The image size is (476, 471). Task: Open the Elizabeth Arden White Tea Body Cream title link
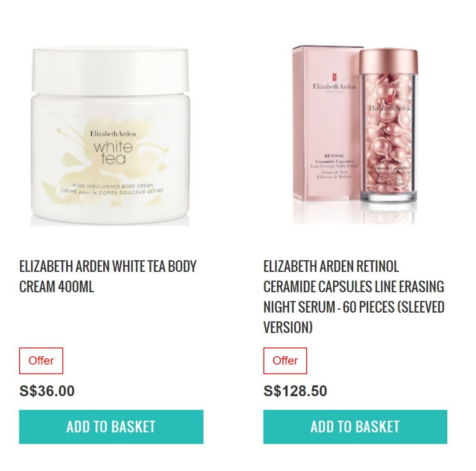click(x=108, y=276)
